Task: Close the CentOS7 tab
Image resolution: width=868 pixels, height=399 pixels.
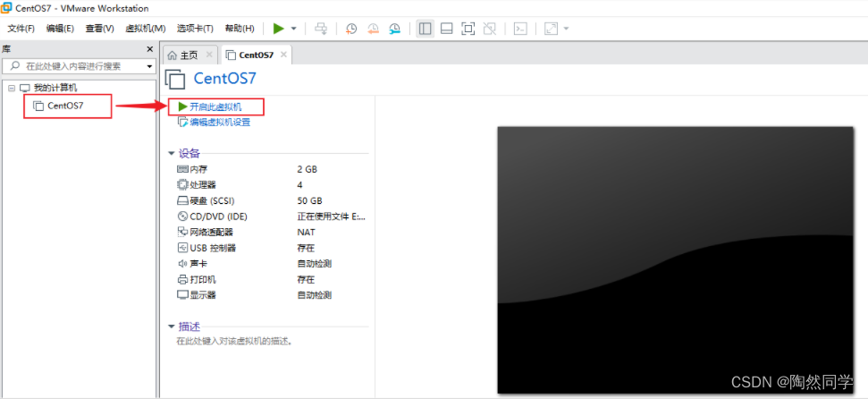Action: click(283, 55)
